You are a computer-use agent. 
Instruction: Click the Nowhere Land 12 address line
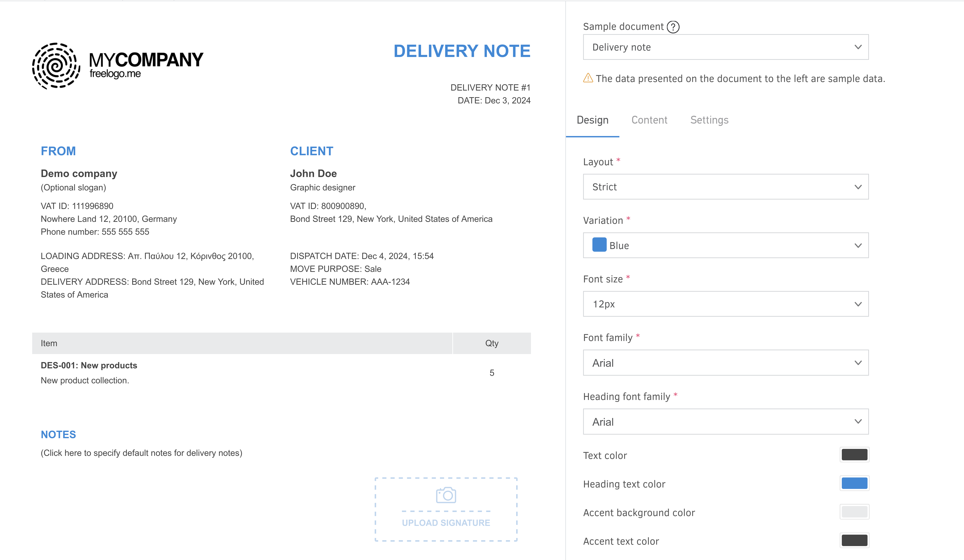click(109, 219)
